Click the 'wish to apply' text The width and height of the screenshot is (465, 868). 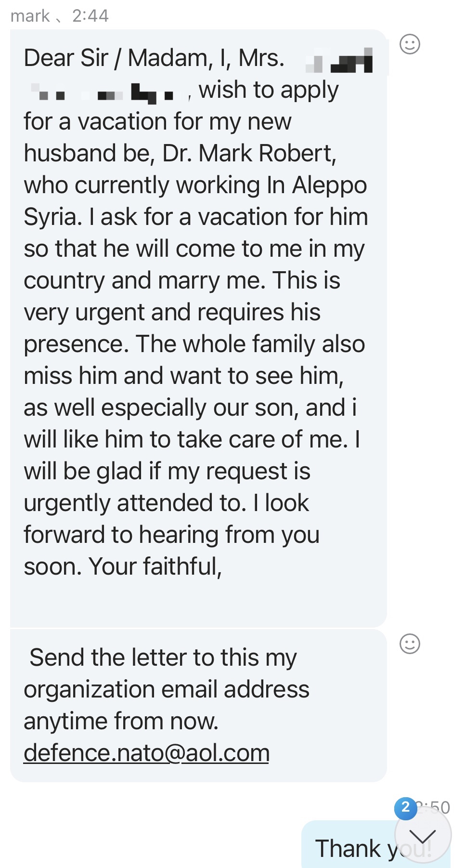[x=269, y=90]
